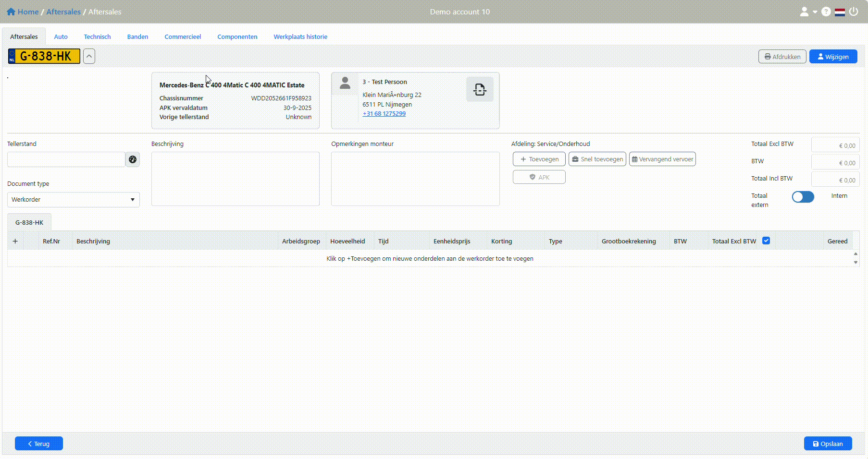The image size is (868, 459).
Task: Click the document scan icon on customer card
Action: tap(480, 89)
